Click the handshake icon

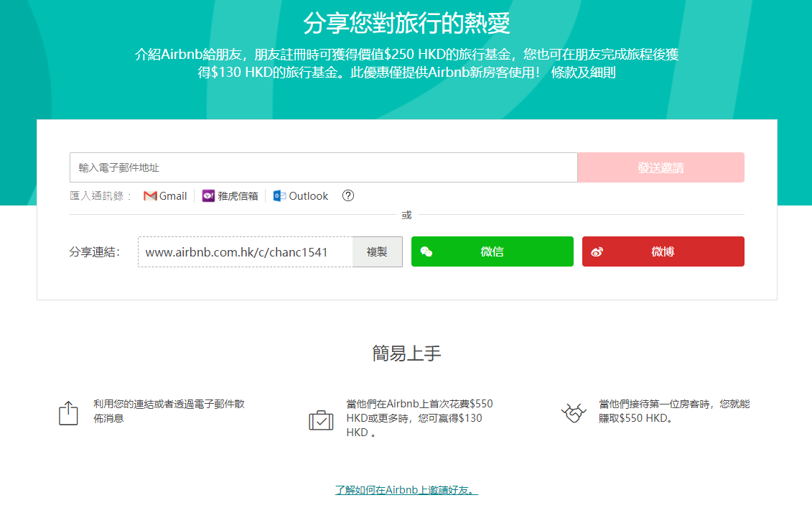click(x=574, y=412)
